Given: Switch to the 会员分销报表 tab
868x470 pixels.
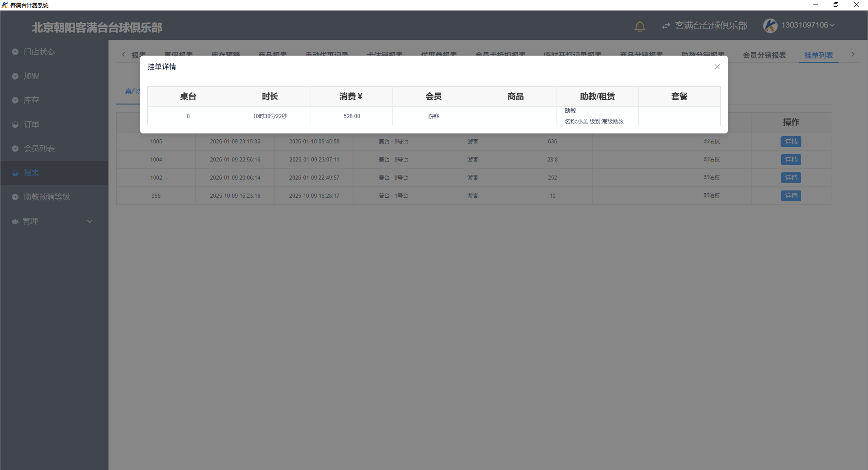Looking at the screenshot, I should pos(764,55).
